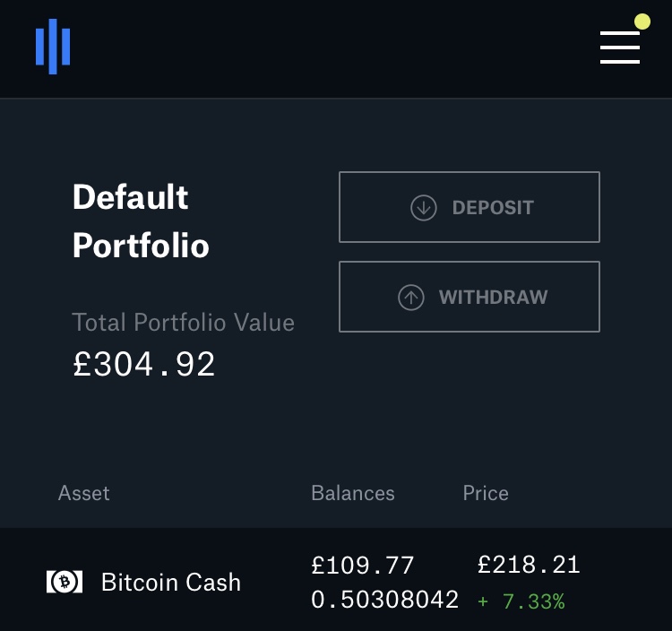Click the yellow notification dot
Viewport: 672px width, 631px height.
point(642,22)
